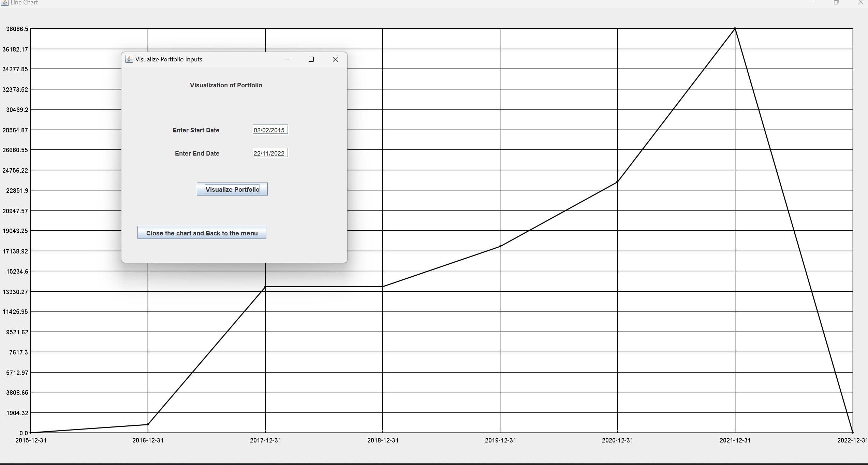Close the Visualize Portfolio Inputs dialog
The height and width of the screenshot is (465, 868).
coord(335,59)
